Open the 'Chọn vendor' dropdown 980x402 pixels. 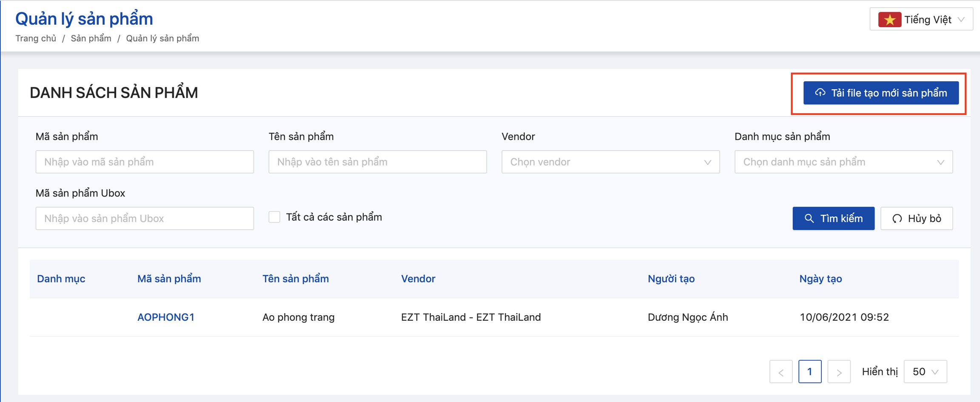coord(610,162)
